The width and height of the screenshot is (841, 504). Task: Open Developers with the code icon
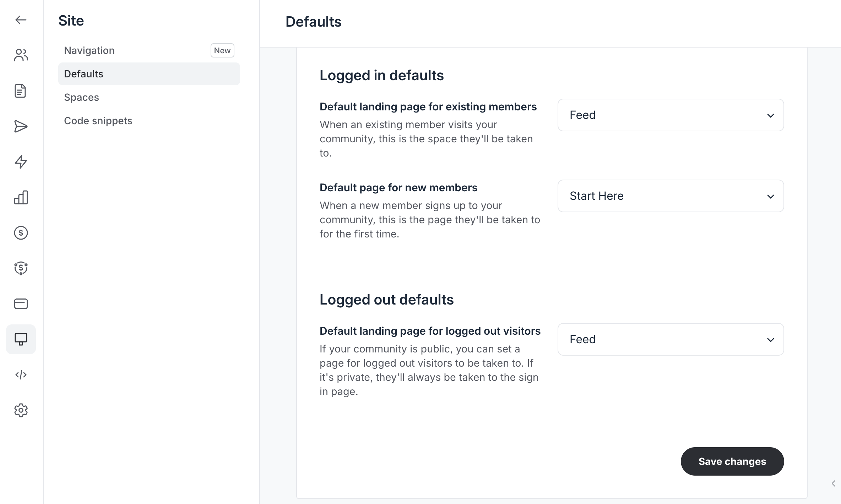pos(21,375)
